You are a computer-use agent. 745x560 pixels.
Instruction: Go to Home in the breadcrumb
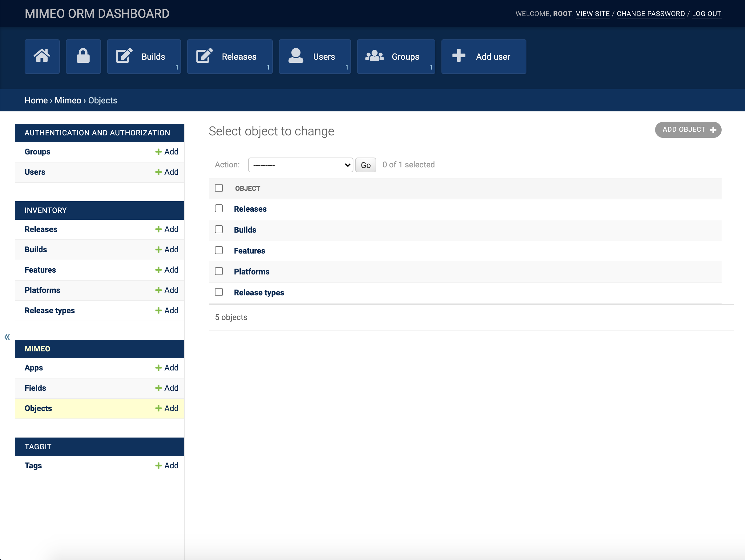click(36, 100)
